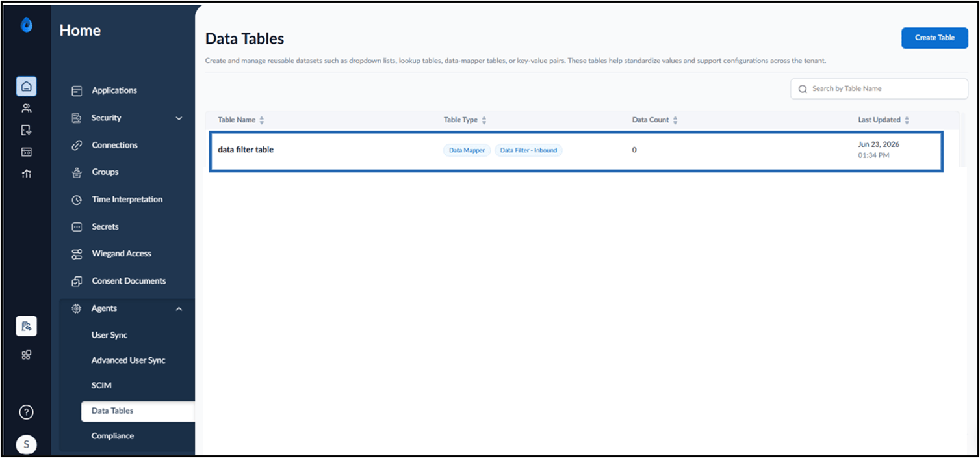Viewport: 980px width, 458px height.
Task: Sort by the Data Count column arrows
Action: (675, 120)
